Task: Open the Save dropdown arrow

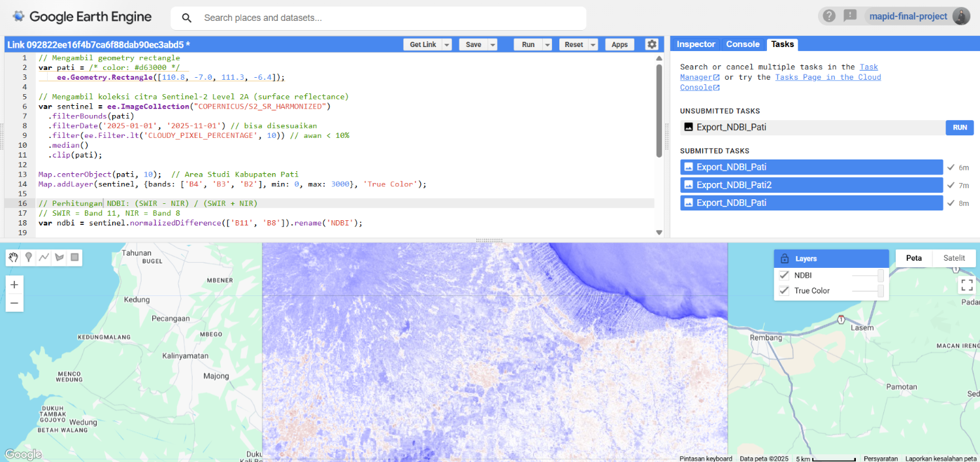Action: (493, 44)
